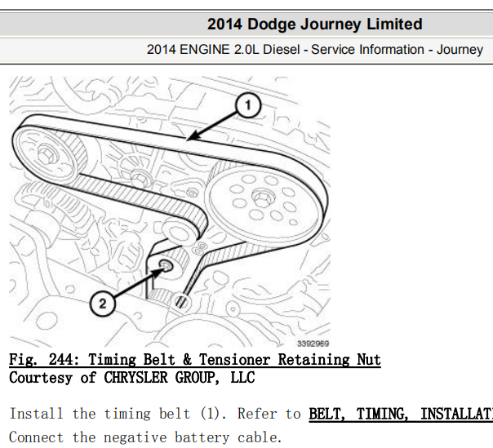Screen dimensions: 493x448
Task: Click the 'Install the timing belt (1).' text
Action: coord(118,414)
